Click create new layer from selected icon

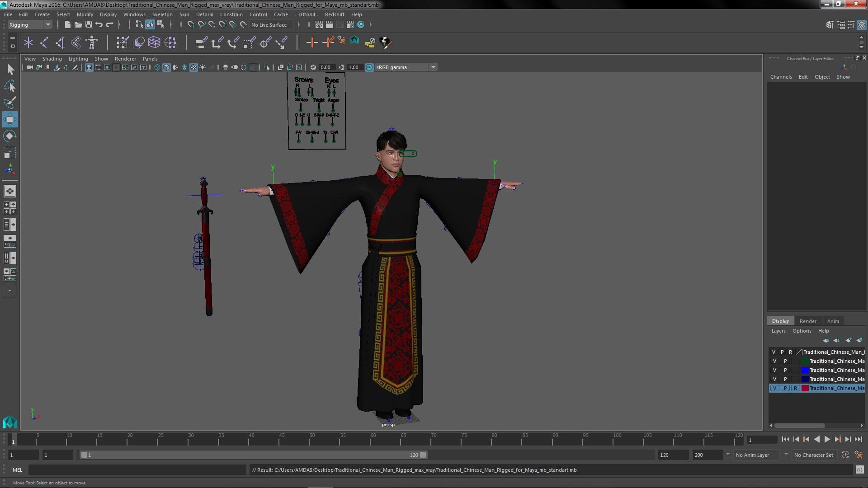tap(859, 340)
